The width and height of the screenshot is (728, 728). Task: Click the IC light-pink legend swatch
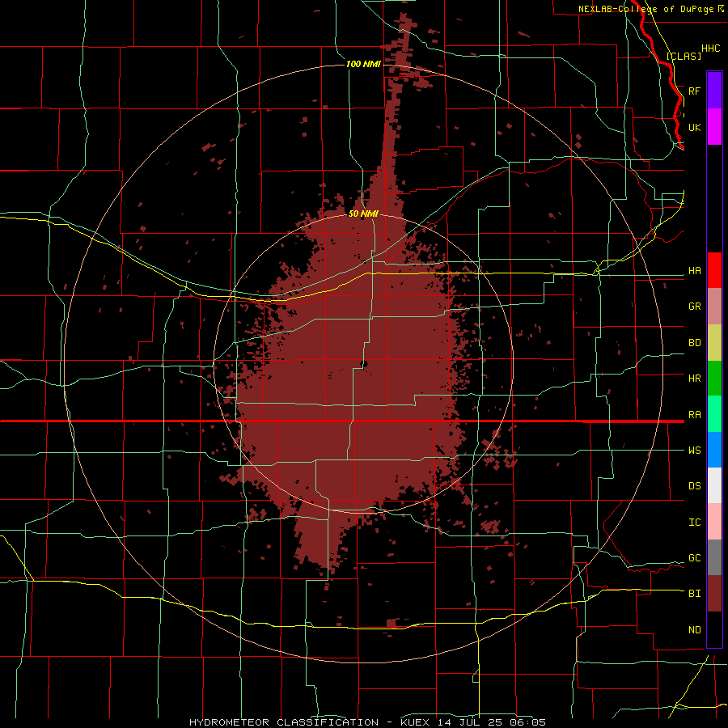714,522
